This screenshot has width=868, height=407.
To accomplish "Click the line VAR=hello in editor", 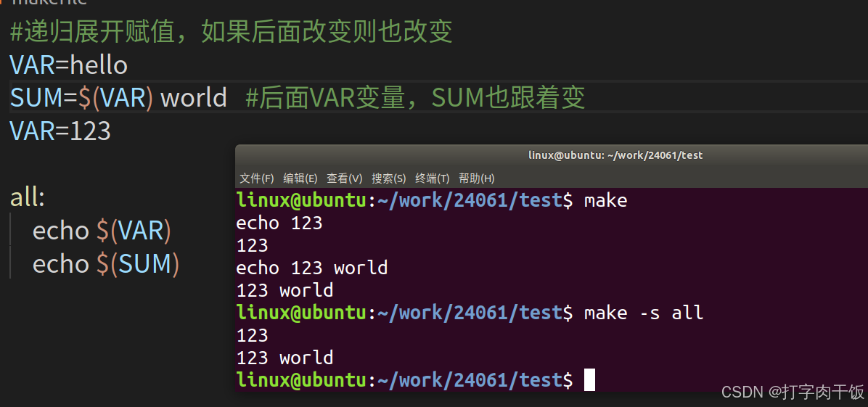I will tap(69, 65).
